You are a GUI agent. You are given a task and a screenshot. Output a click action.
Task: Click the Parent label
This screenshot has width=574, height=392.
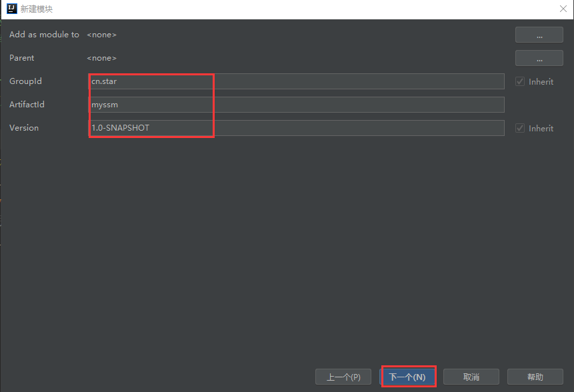tap(21, 57)
